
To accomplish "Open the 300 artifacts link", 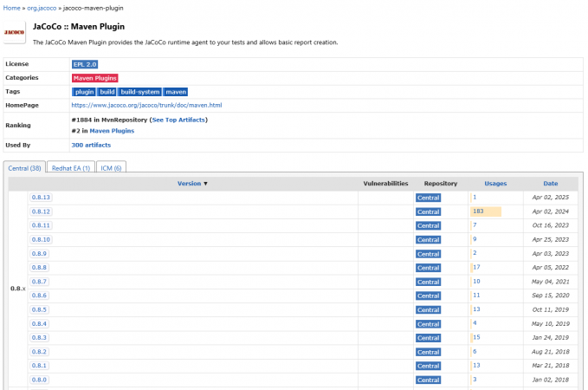I will [x=91, y=145].
